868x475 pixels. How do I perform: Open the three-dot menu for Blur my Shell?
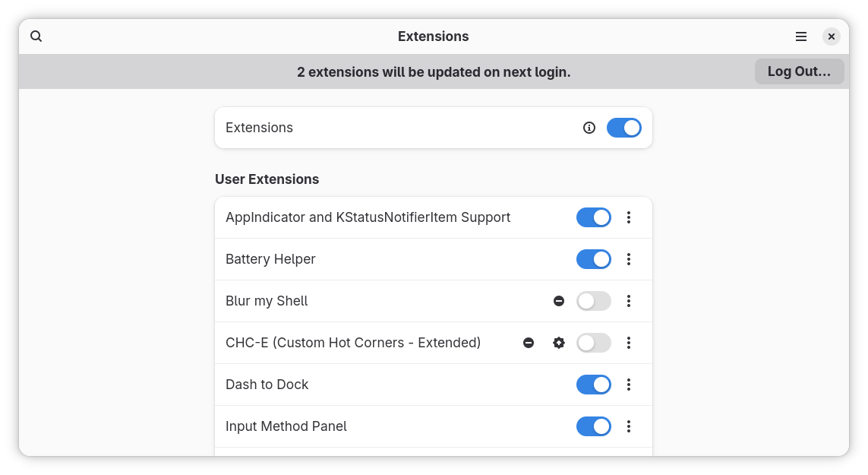pos(629,301)
